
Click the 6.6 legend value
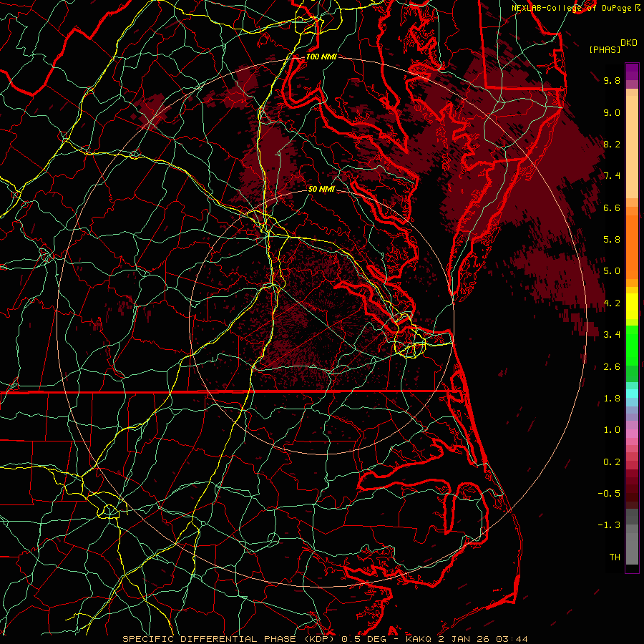tap(612, 208)
